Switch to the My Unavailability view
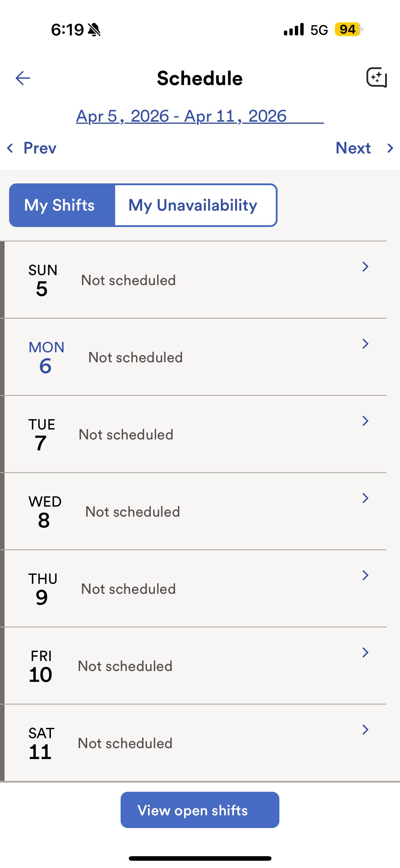This screenshot has width=400, height=868. coord(195,205)
